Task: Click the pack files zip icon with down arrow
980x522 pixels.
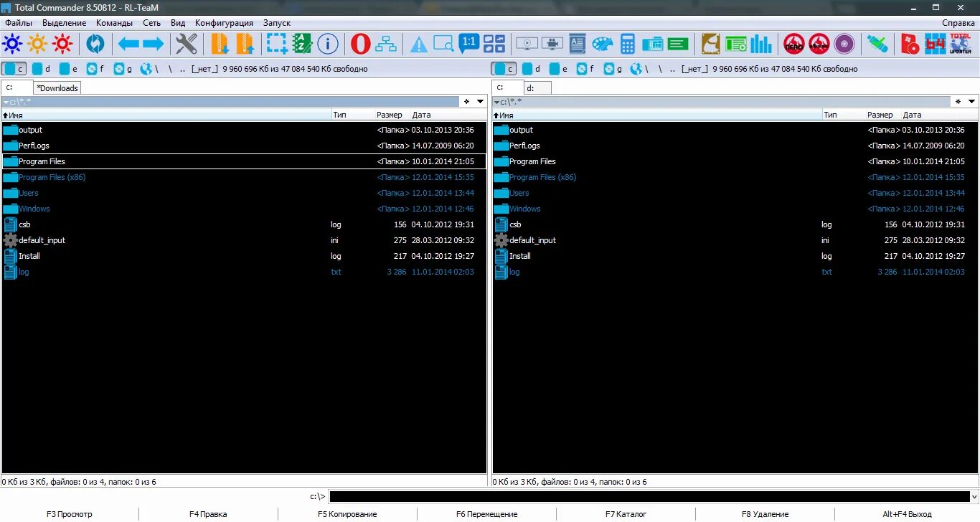Action: pyautogui.click(x=220, y=44)
